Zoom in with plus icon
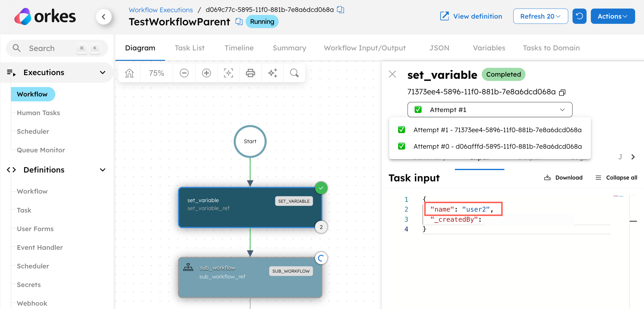644x309 pixels. pyautogui.click(x=207, y=73)
